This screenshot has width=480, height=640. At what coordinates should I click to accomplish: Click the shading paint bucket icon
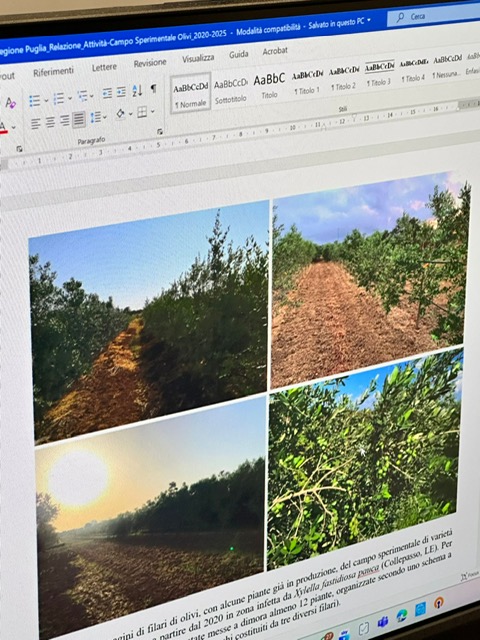point(120,114)
